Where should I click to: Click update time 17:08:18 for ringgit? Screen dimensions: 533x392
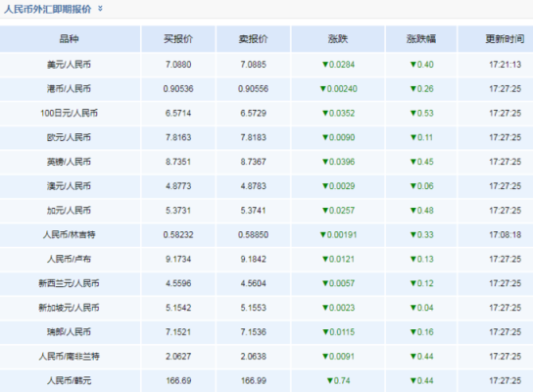click(506, 234)
